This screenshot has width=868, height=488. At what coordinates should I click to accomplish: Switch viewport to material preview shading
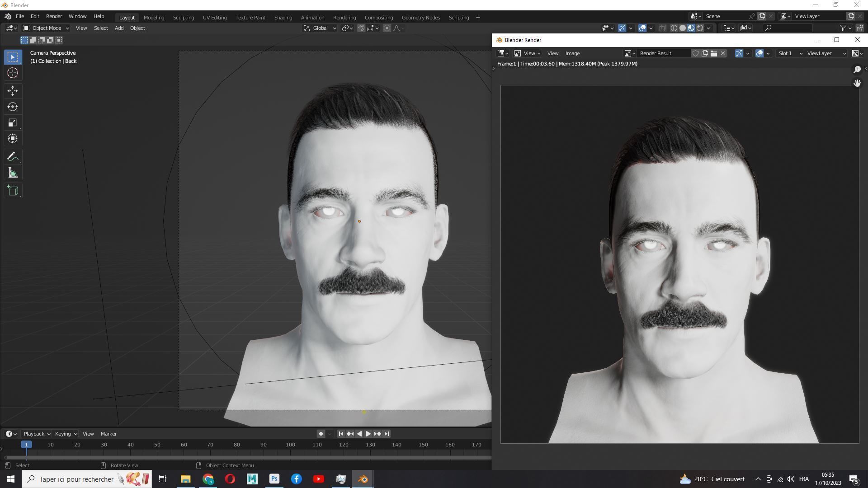(x=691, y=28)
